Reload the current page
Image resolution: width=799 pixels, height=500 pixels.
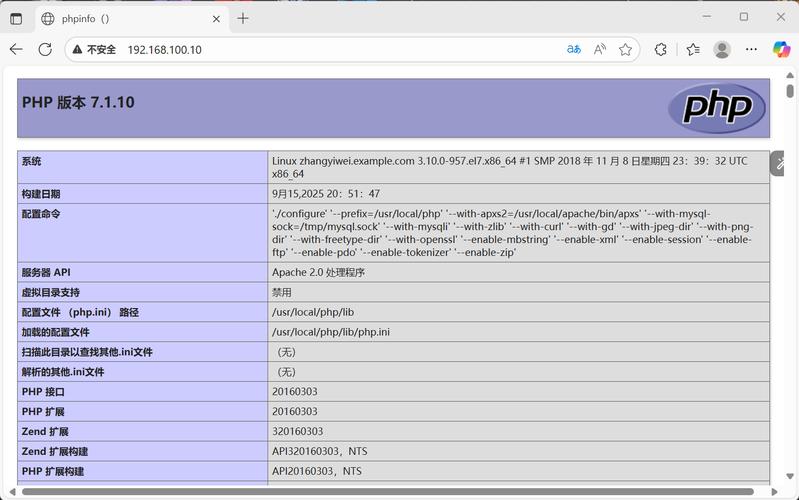[x=45, y=49]
